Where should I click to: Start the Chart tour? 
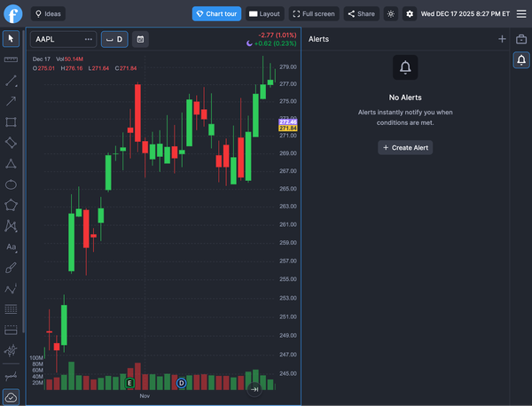[x=216, y=14]
